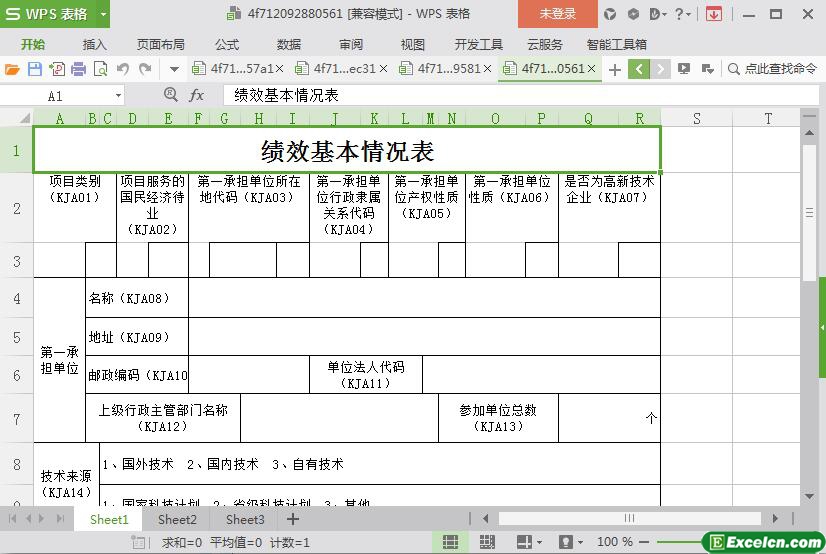
Task: Open the 智能工具箱 ribbon tab
Action: (616, 44)
